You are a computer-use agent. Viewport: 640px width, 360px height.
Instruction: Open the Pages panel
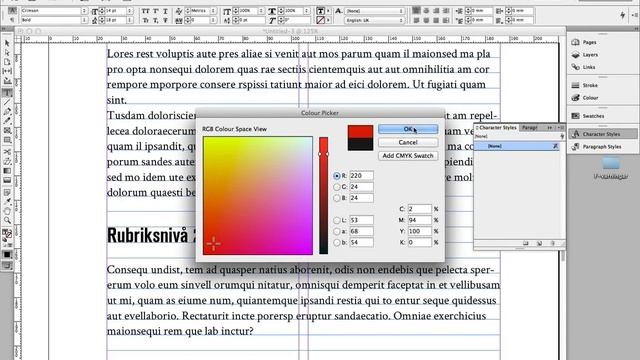click(585, 42)
